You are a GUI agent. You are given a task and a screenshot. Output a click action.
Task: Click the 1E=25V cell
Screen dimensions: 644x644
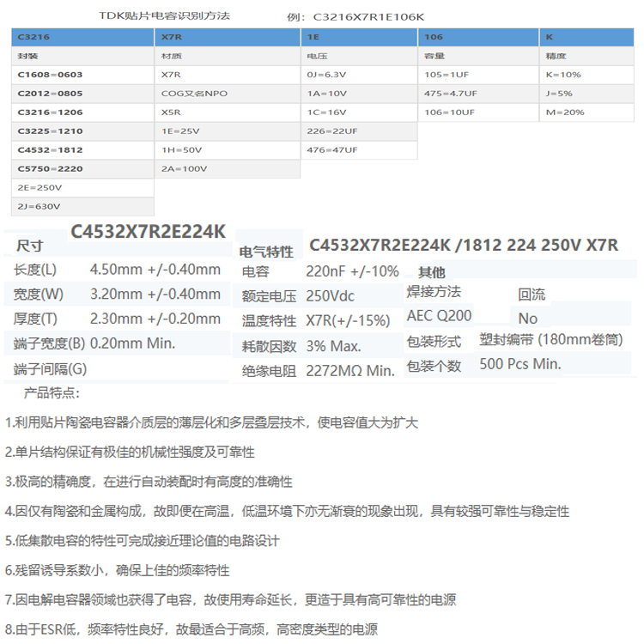228,131
